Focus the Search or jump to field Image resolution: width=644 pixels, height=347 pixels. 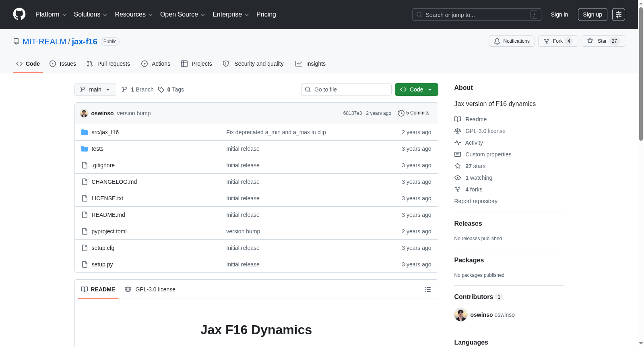coord(477,15)
